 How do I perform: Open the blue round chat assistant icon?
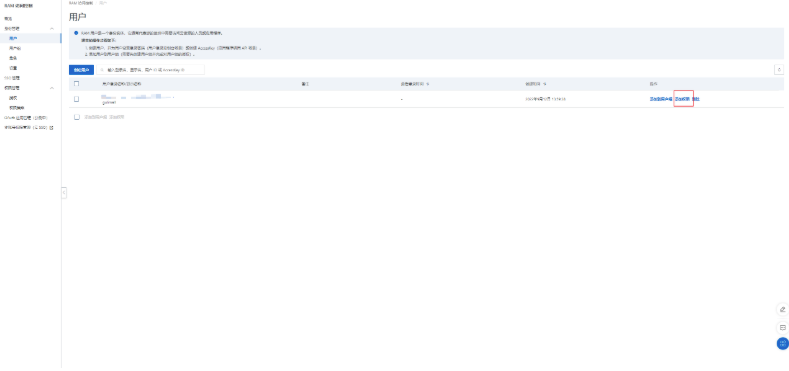pos(782,344)
